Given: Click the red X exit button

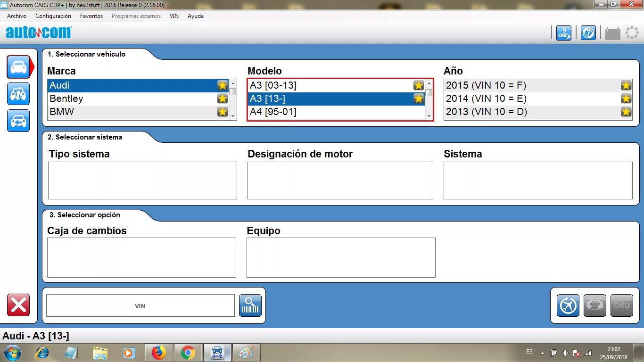Looking at the screenshot, I should point(18,305).
